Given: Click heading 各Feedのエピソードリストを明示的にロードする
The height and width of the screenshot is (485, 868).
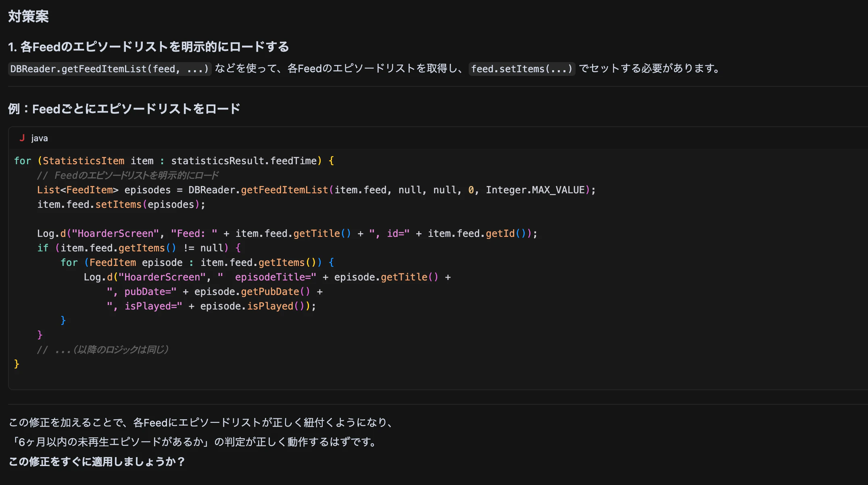Looking at the screenshot, I should click(x=148, y=47).
